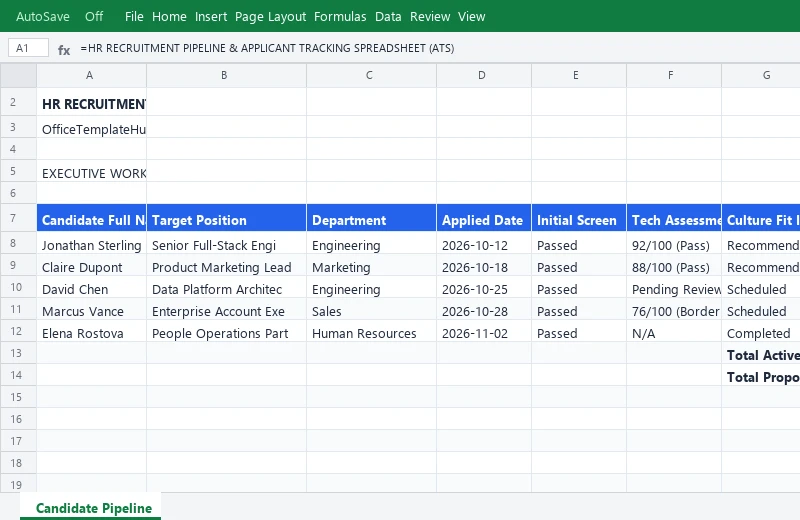Select the Elena Rostova cell
800x520 pixels.
pyautogui.click(x=91, y=331)
